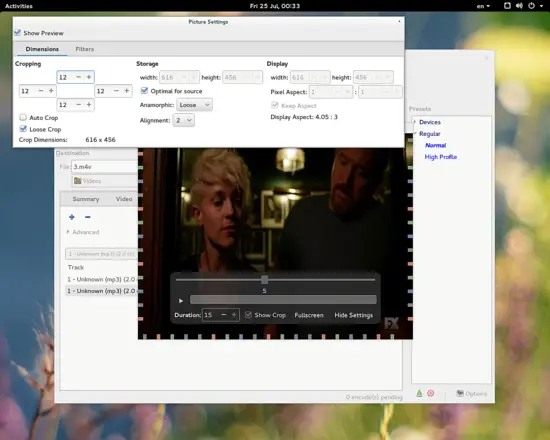Enable the Auto Crop checkbox
Viewport: 550px width, 440px height.
(x=23, y=117)
